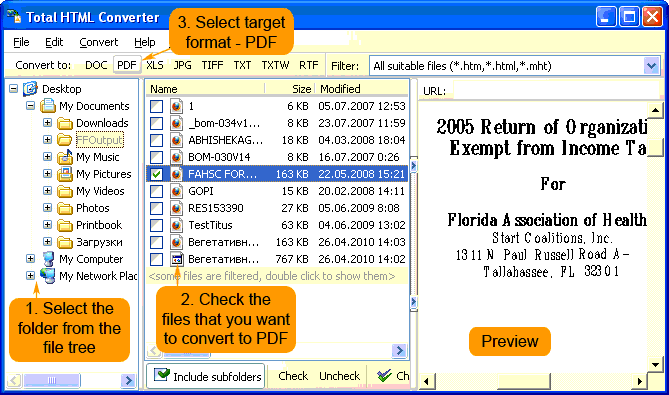Check the checkbox for BOM-030V14
Image resolution: width=669 pixels, height=395 pixels.
[x=156, y=157]
